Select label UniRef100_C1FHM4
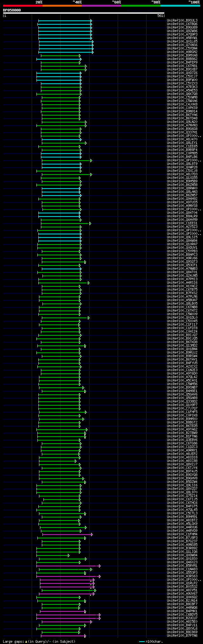This screenshot has height=644, width=203. click(x=182, y=534)
